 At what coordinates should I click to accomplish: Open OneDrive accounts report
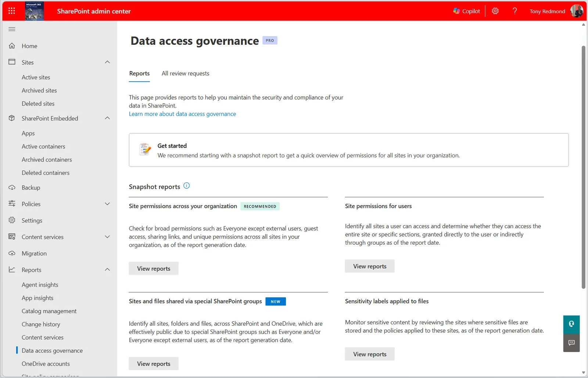pos(46,364)
